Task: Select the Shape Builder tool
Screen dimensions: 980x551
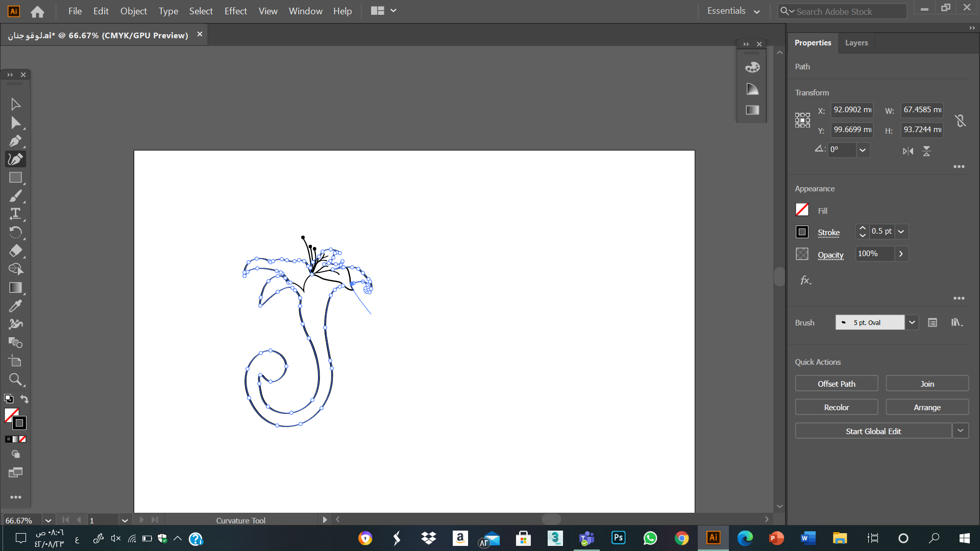Action: click(15, 269)
